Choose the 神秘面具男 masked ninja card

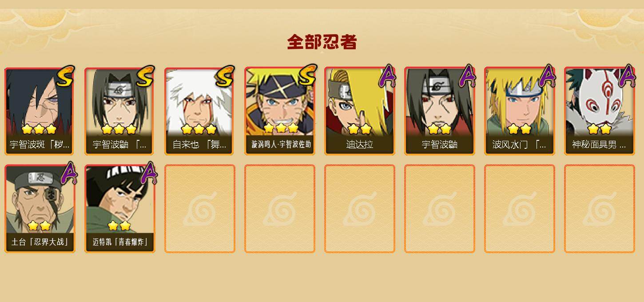pyautogui.click(x=600, y=111)
